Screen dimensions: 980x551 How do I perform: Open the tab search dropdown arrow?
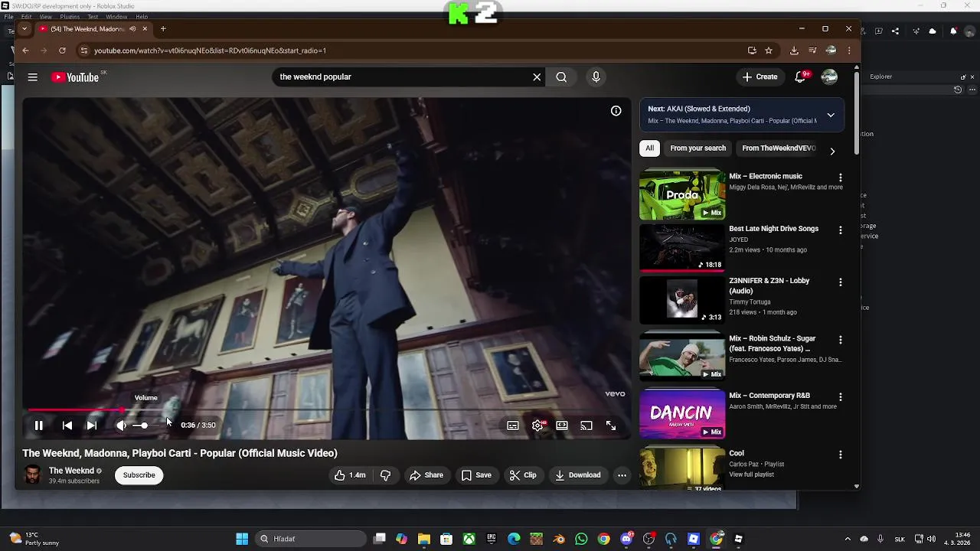point(24,29)
